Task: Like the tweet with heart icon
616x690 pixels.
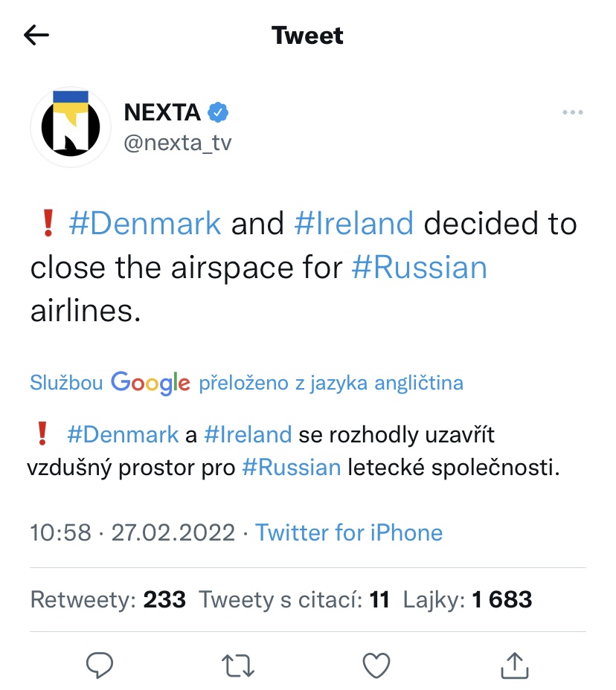Action: (376, 665)
